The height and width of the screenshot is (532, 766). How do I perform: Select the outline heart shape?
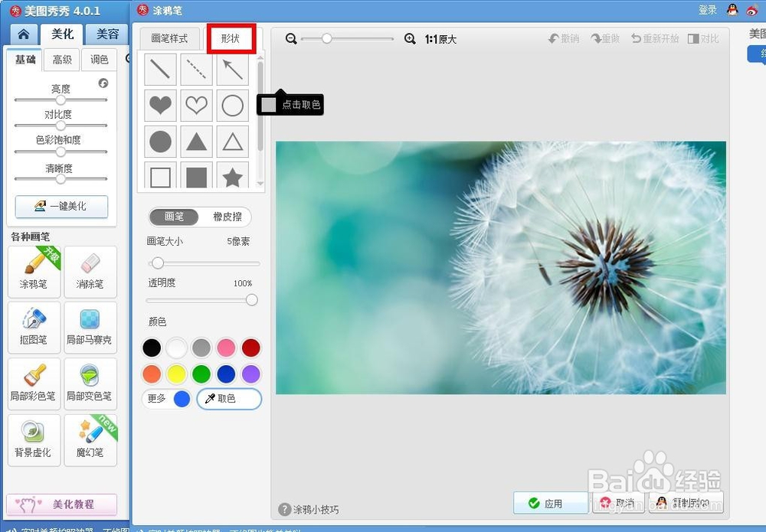click(x=196, y=106)
